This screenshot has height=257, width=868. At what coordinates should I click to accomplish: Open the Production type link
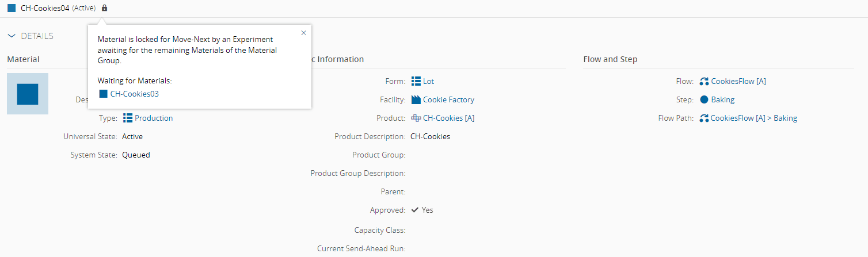tap(154, 118)
